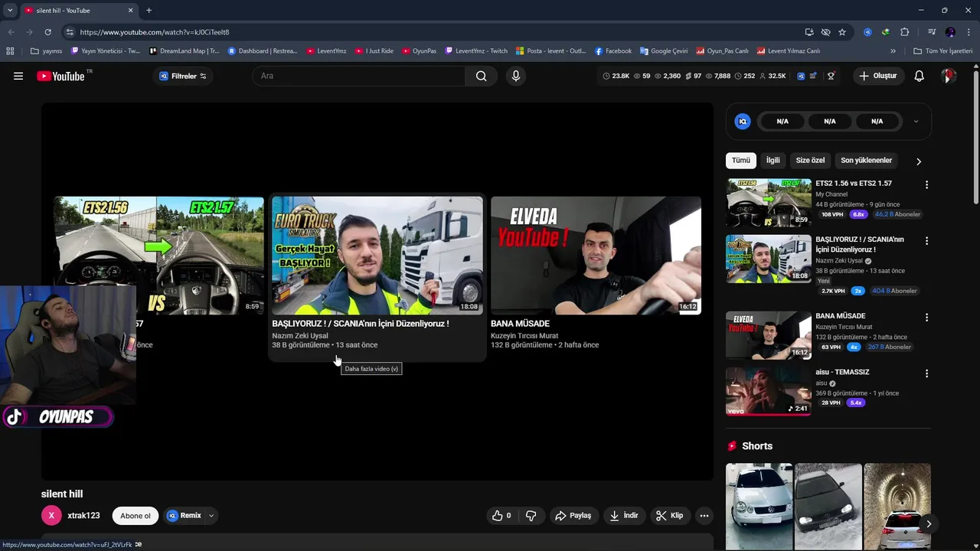
Task: Open options for ETS2 1.56 vs ETS2 1.57
Action: click(x=926, y=185)
